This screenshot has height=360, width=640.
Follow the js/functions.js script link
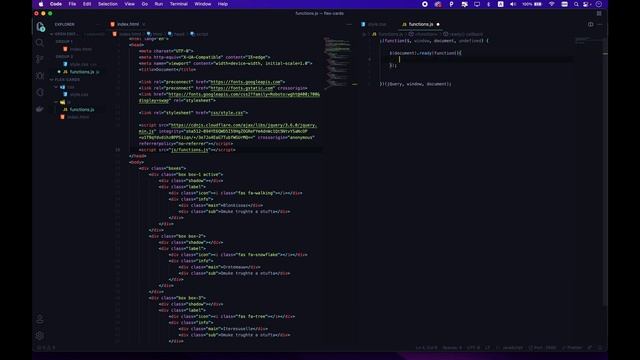point(189,150)
